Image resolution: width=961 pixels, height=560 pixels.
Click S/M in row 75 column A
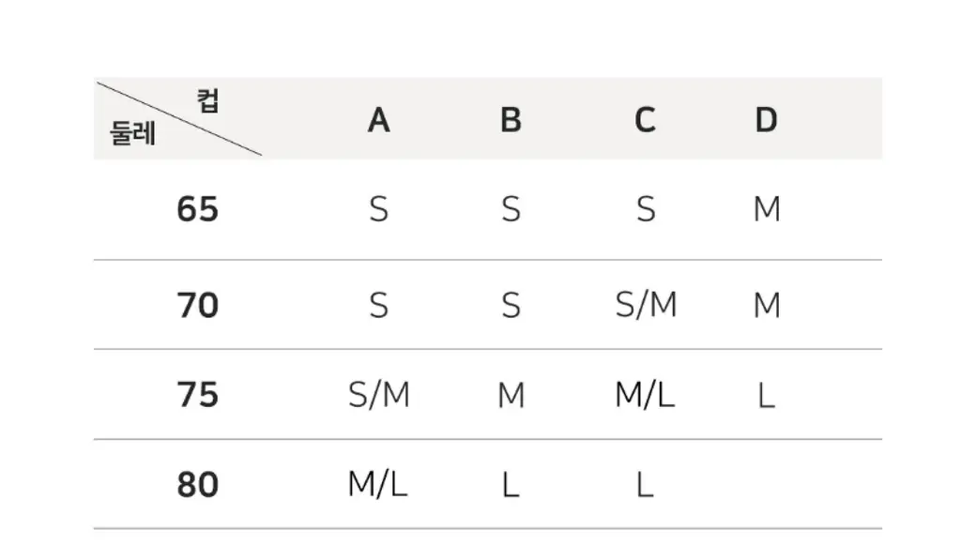pyautogui.click(x=379, y=395)
